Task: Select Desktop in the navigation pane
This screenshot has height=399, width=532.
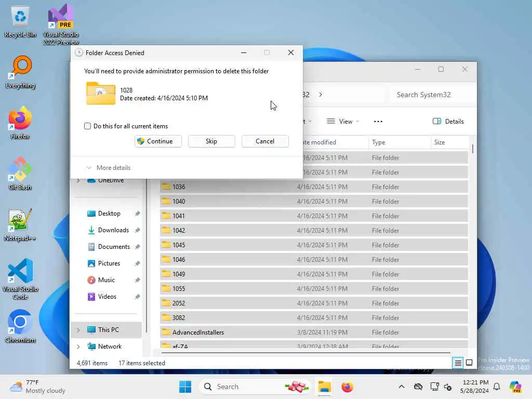Action: pos(109,214)
